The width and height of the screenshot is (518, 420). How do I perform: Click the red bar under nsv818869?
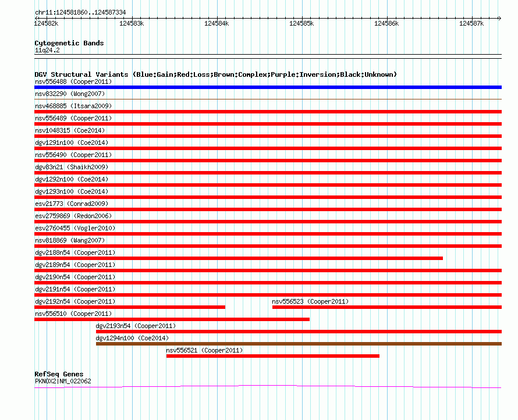pyautogui.click(x=268, y=246)
